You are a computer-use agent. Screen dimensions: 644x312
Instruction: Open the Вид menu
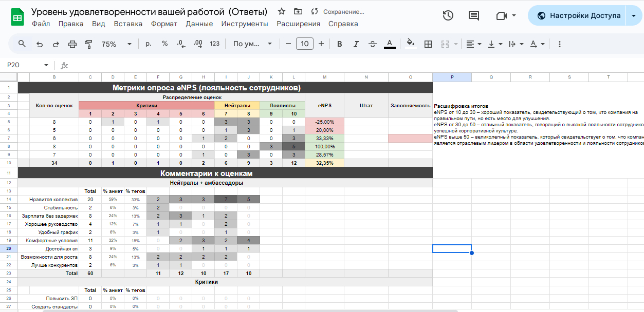click(x=99, y=24)
